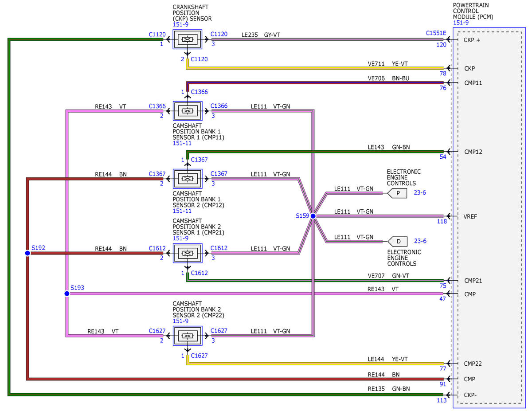Click the Crankshaft Position (CKP) sensor symbol

(x=187, y=39)
